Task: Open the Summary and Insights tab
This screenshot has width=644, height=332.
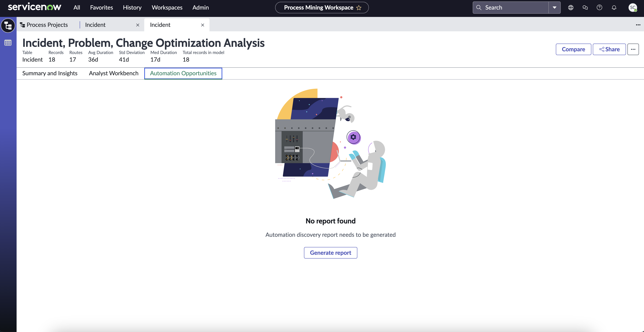Action: [50, 73]
